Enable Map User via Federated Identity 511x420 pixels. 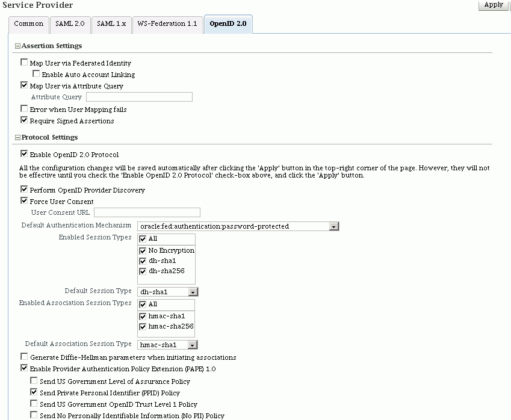pos(24,61)
